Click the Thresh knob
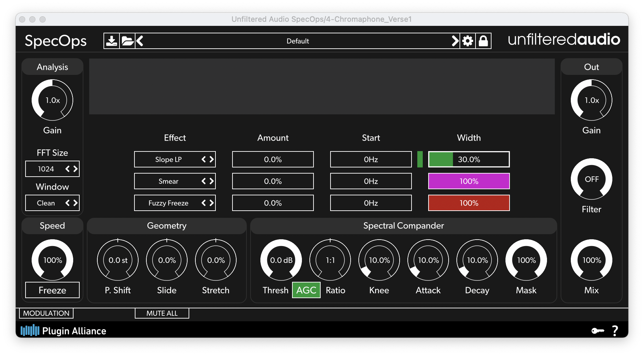644x356 pixels. tap(281, 260)
